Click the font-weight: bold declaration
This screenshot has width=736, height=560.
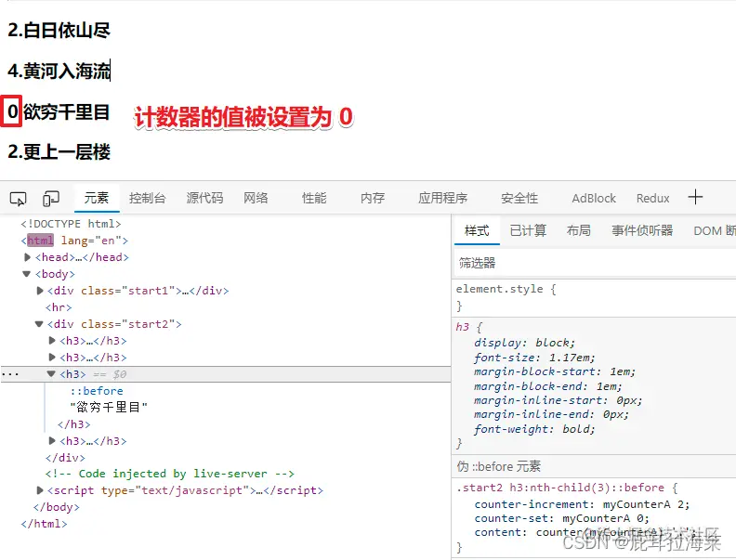(534, 429)
